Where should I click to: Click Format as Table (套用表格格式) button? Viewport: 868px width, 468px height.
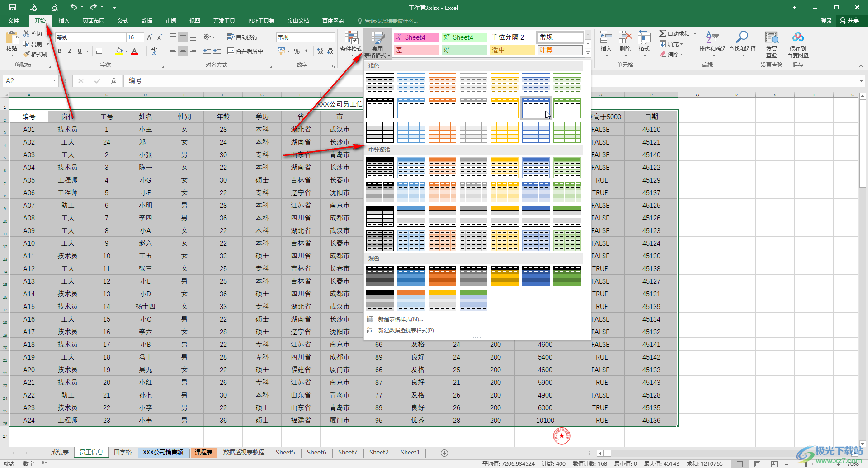click(377, 44)
